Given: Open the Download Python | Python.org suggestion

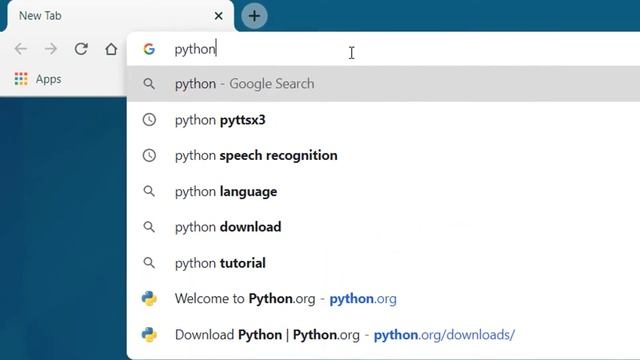Looking at the screenshot, I should [384, 335].
